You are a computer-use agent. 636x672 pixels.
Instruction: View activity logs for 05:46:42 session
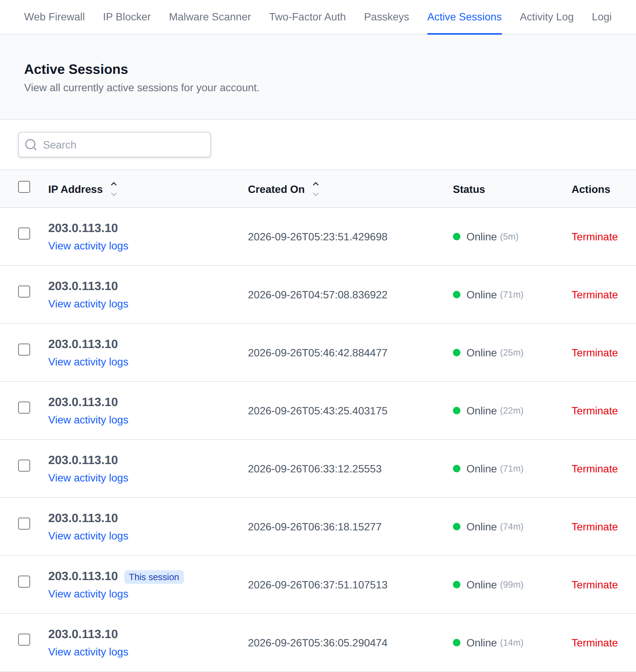(88, 362)
